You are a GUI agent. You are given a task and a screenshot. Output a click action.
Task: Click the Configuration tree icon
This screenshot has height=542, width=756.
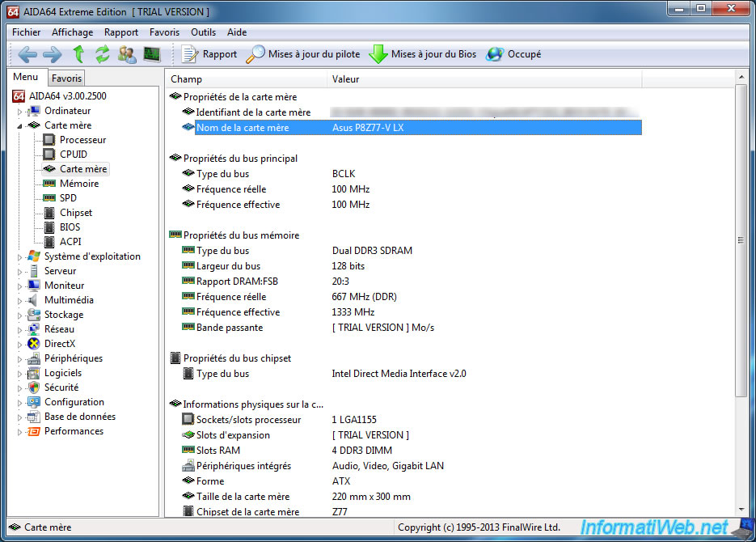click(34, 402)
